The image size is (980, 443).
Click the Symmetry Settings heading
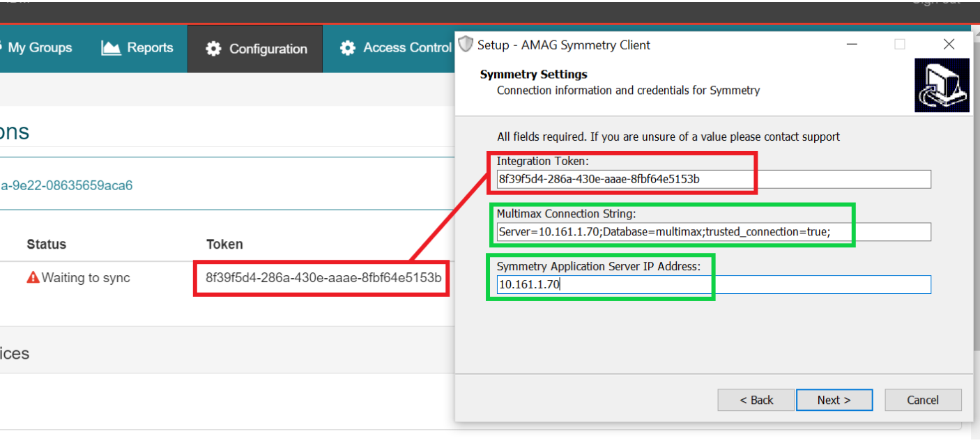click(534, 75)
